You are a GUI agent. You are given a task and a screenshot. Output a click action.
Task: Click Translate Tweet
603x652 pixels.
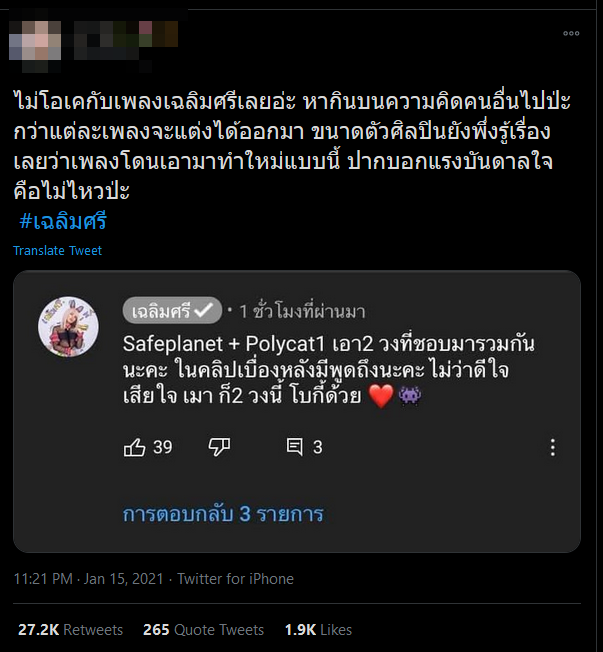point(57,250)
